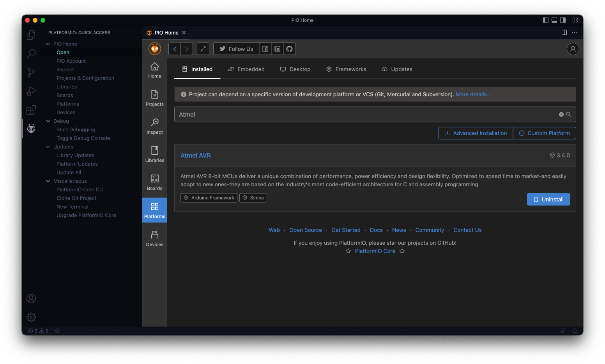Open Projects in PIO sidebar

(155, 99)
